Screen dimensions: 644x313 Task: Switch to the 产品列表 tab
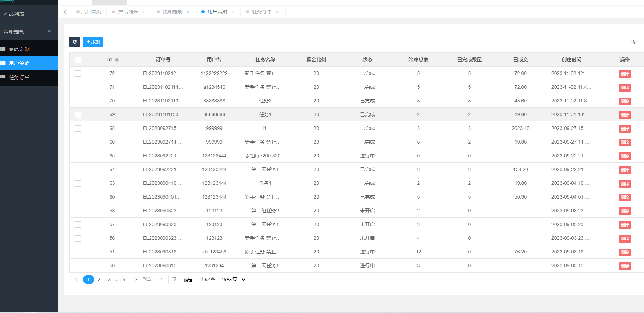[x=128, y=12]
